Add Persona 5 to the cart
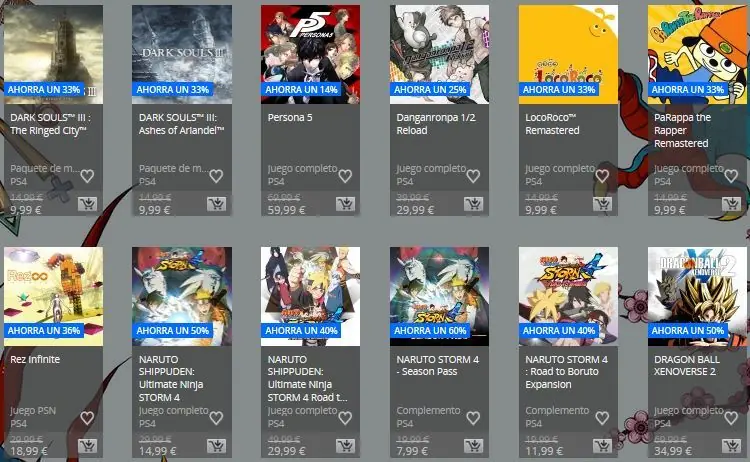This screenshot has width=750, height=462. pos(345,204)
